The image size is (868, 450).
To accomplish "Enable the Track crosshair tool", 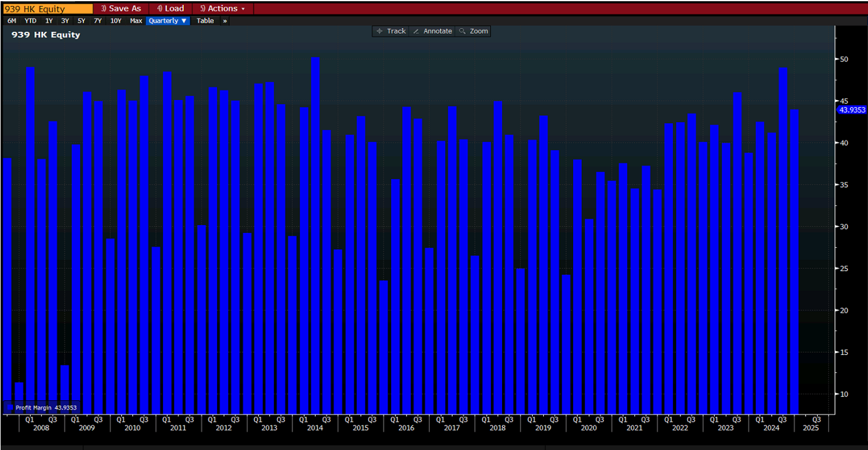I will 391,31.
